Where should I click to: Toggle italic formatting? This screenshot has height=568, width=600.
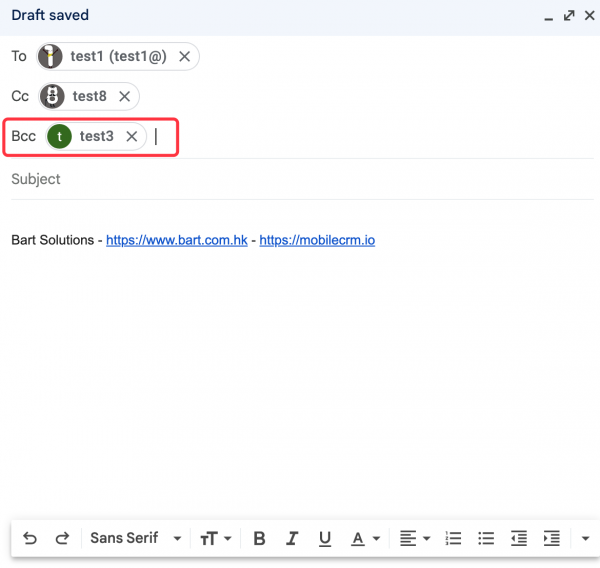pyautogui.click(x=292, y=538)
